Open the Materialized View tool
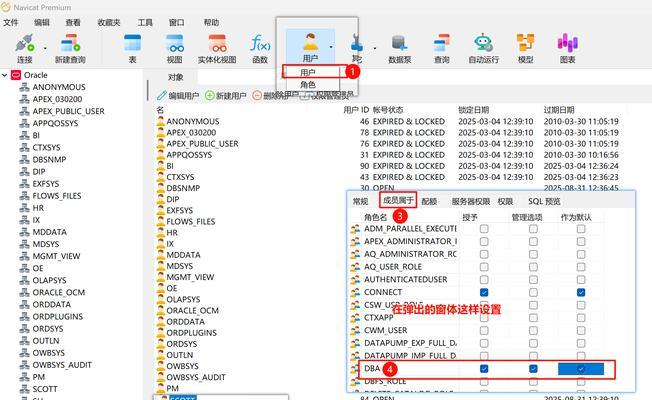The image size is (652, 400). click(x=217, y=43)
